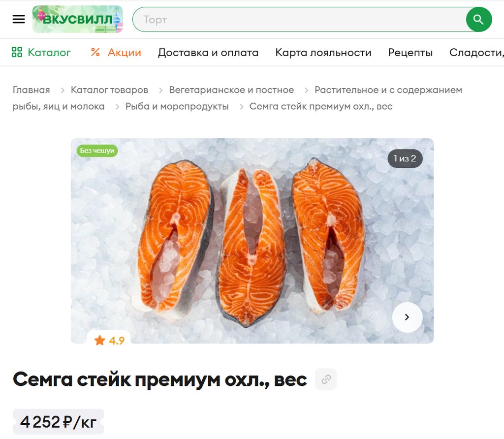The height and width of the screenshot is (439, 504).
Task: Click the salmon steaks product photo
Action: click(252, 241)
